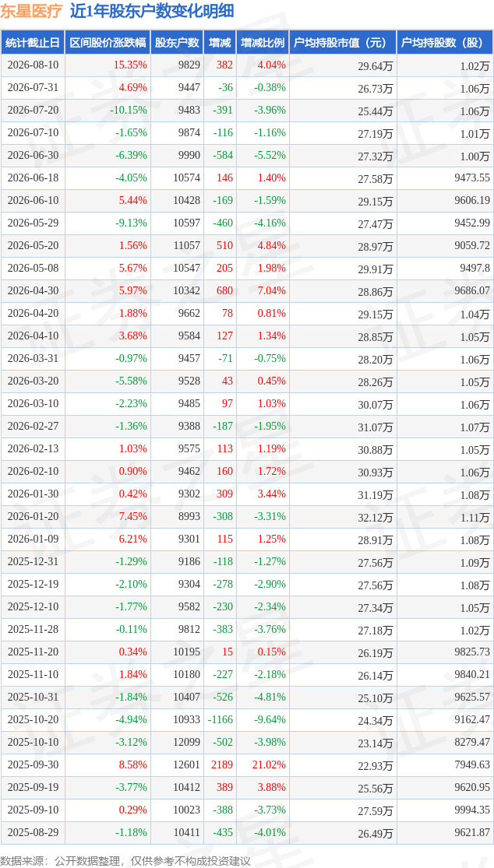The height and width of the screenshot is (868, 494).
Task: Click the -1166 decrease value
Action: pyautogui.click(x=220, y=719)
